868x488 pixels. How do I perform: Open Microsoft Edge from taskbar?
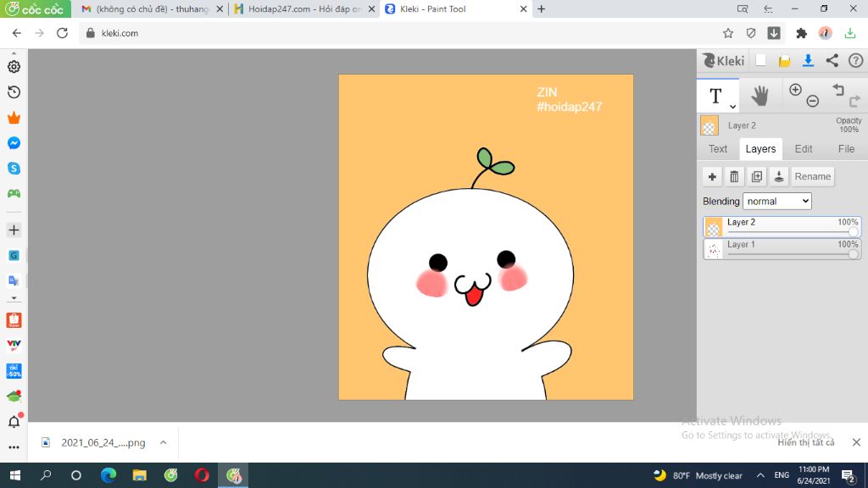(108, 475)
